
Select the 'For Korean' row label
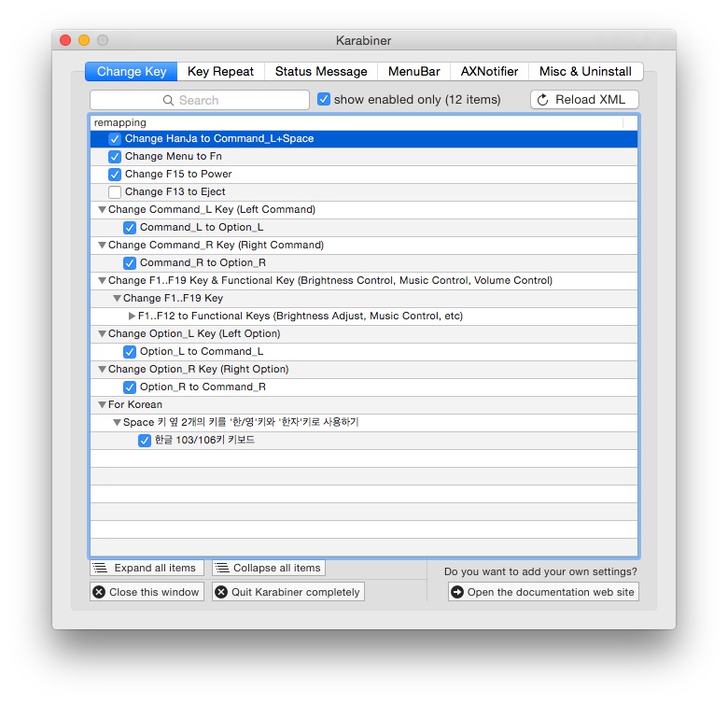[135, 404]
